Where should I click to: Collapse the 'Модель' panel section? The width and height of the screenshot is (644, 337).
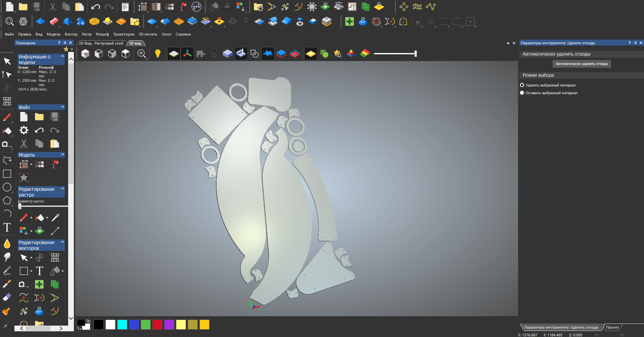coord(62,155)
